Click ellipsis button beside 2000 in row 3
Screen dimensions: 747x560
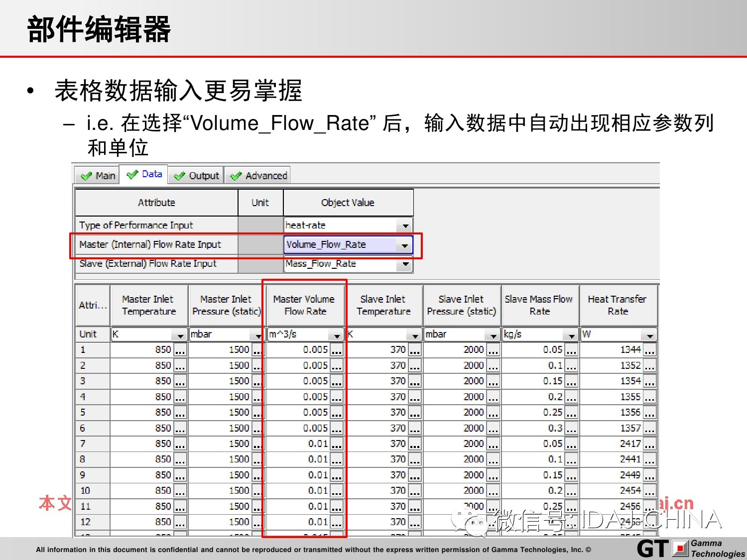tap(493, 381)
